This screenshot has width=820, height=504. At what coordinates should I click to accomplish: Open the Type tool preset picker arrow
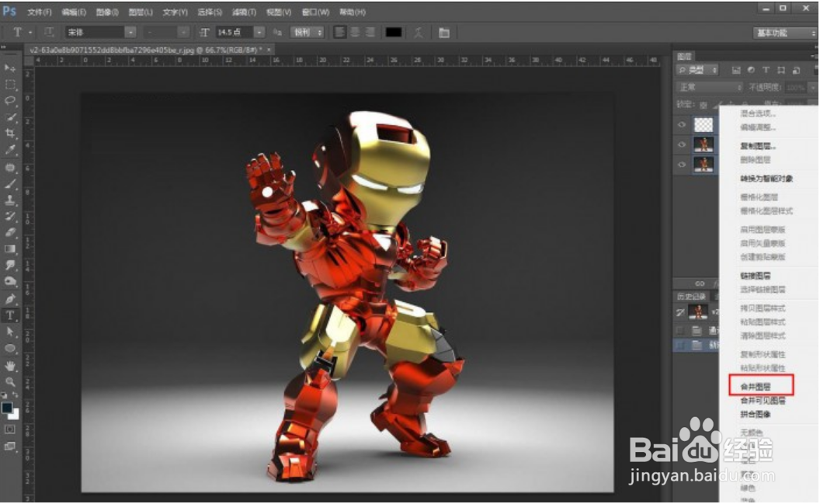point(30,33)
